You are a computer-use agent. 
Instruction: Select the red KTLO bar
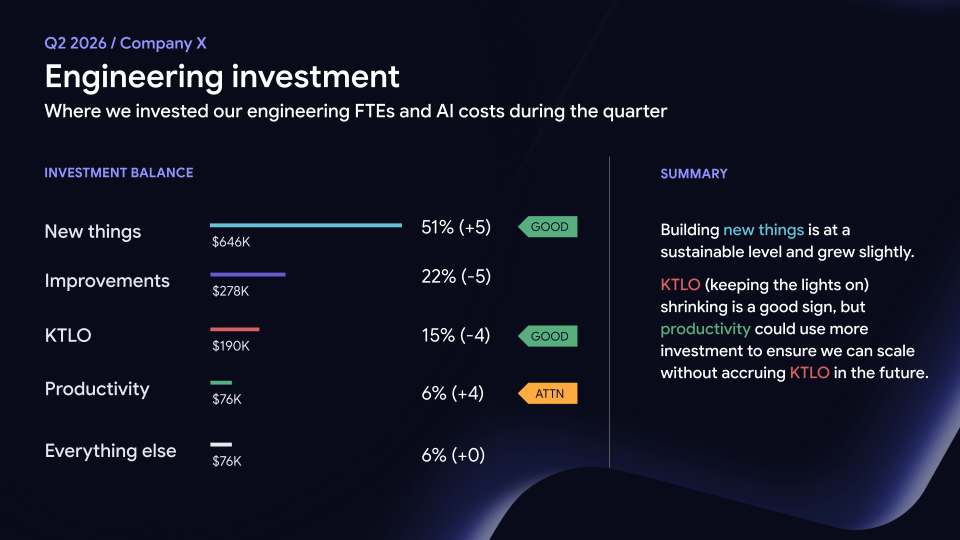(234, 329)
